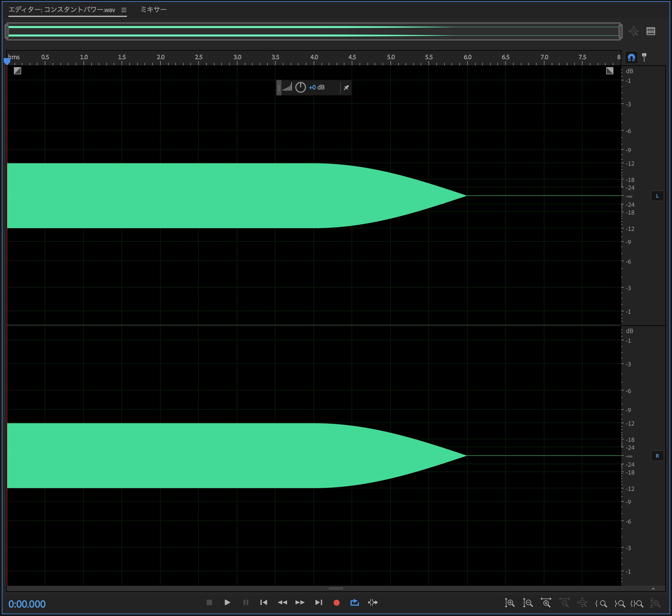Image resolution: width=672 pixels, height=616 pixels.
Task: Zoom to the selection in point
Action: point(601,603)
